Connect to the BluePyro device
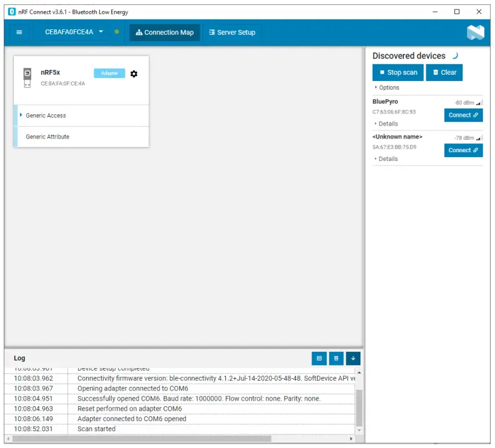495x448 pixels. tap(463, 115)
